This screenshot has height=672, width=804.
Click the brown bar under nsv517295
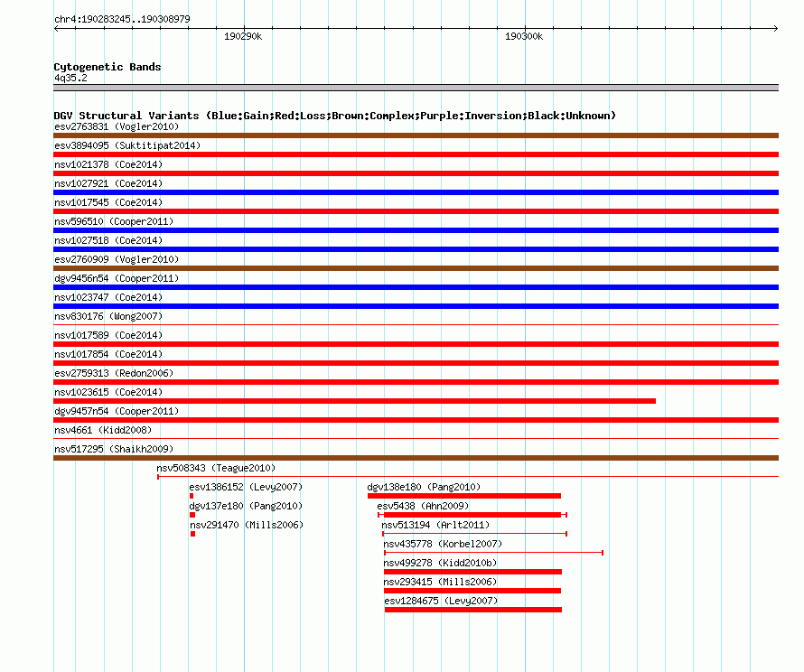[x=416, y=458]
